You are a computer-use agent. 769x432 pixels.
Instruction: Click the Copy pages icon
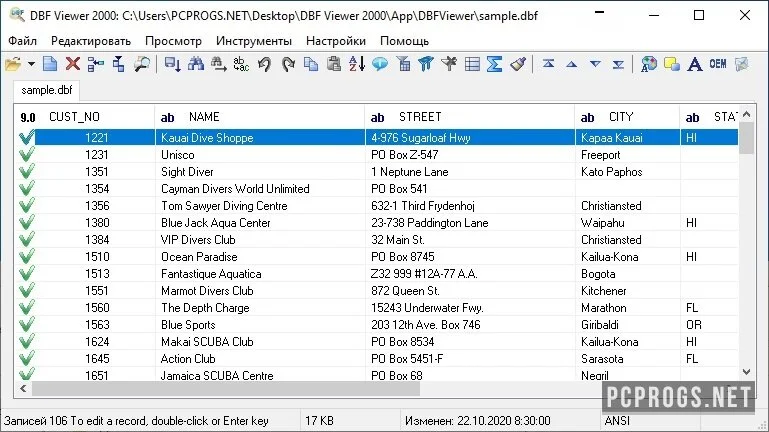[x=310, y=64]
